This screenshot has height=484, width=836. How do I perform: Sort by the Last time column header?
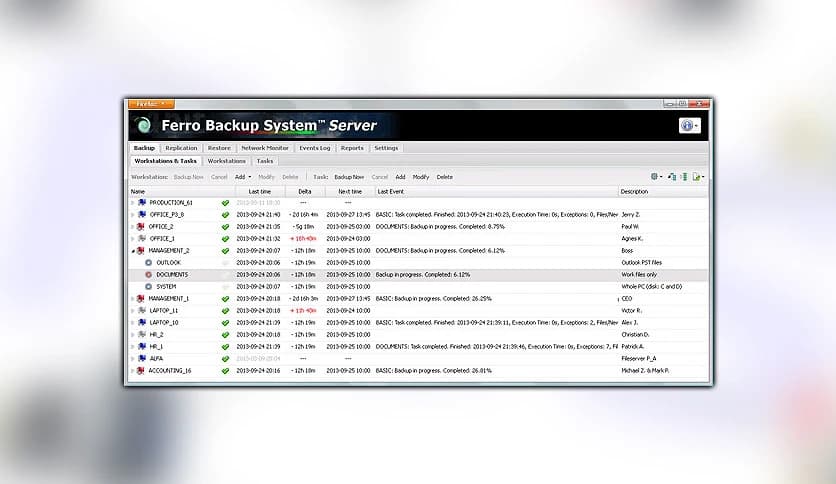click(260, 191)
